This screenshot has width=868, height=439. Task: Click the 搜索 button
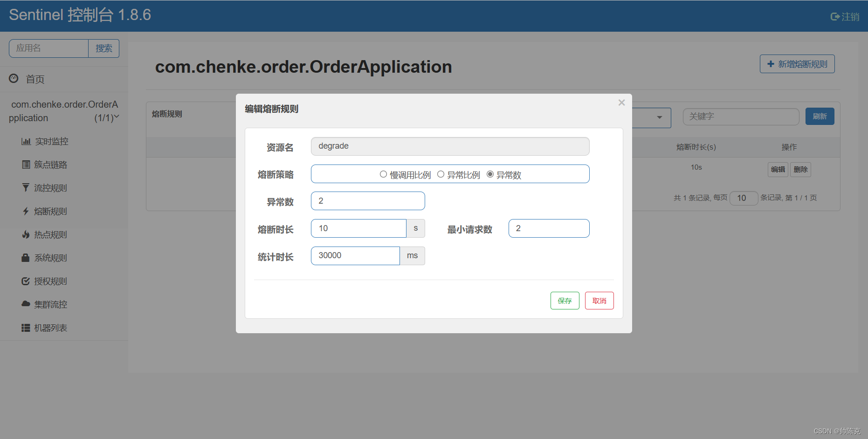click(x=104, y=48)
